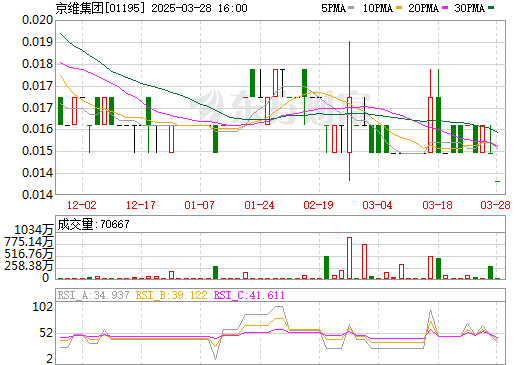The image size is (520, 365).
Task: Select the 02-19 date axis label
Action: (318, 205)
